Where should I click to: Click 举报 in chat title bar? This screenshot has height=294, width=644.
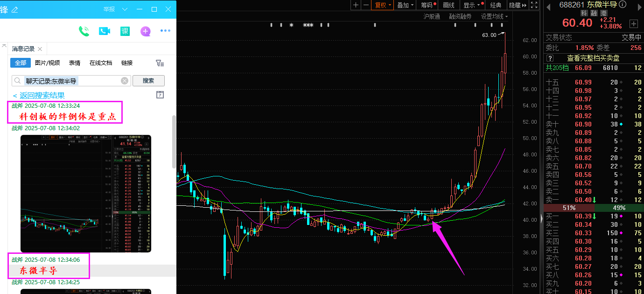click(x=109, y=9)
